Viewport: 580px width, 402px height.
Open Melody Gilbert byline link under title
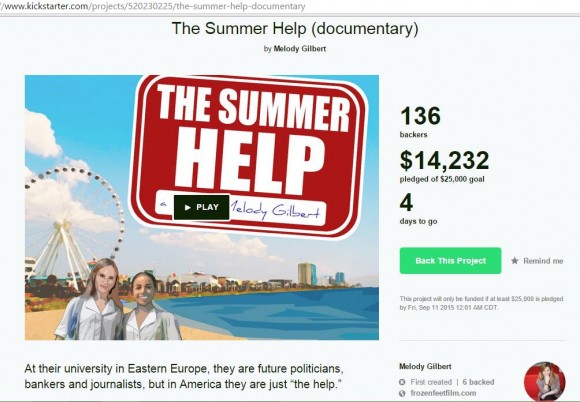(x=300, y=49)
